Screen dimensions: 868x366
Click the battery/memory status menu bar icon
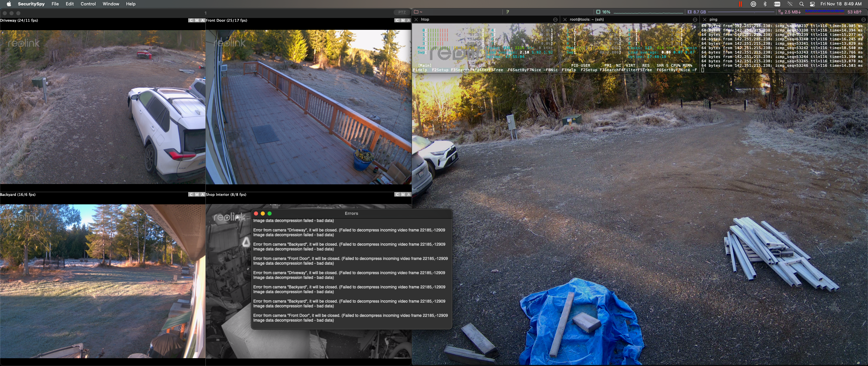pyautogui.click(x=777, y=4)
